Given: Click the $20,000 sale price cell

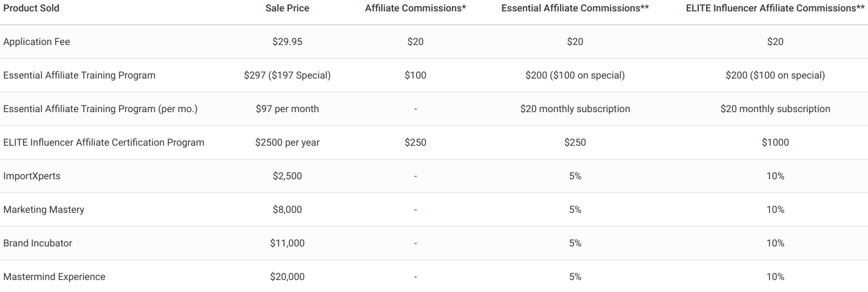Looking at the screenshot, I should point(287,277).
